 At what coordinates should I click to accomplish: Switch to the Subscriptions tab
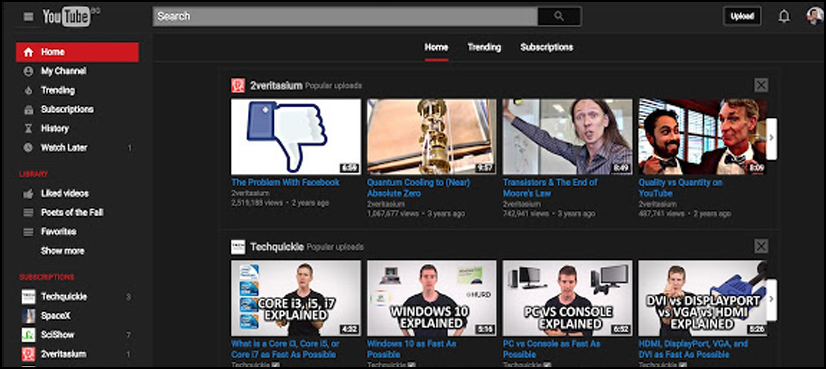(x=547, y=47)
